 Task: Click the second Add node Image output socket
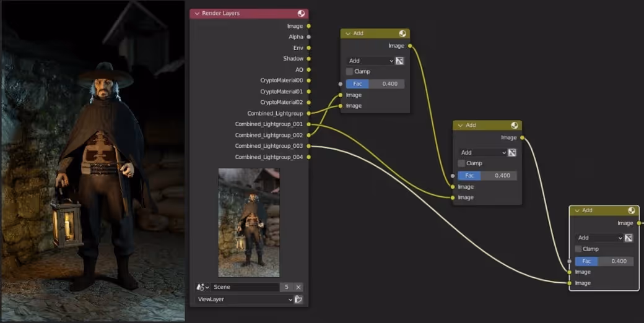[x=522, y=138]
